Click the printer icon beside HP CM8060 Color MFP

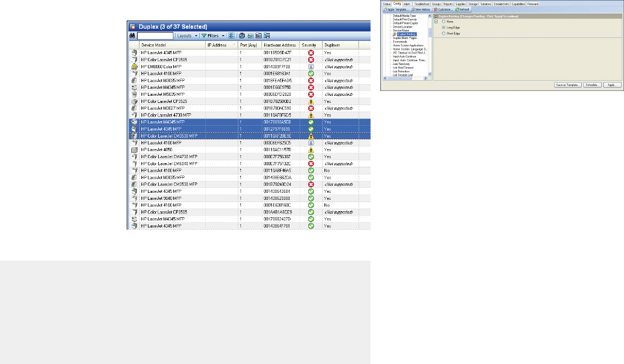(x=134, y=67)
